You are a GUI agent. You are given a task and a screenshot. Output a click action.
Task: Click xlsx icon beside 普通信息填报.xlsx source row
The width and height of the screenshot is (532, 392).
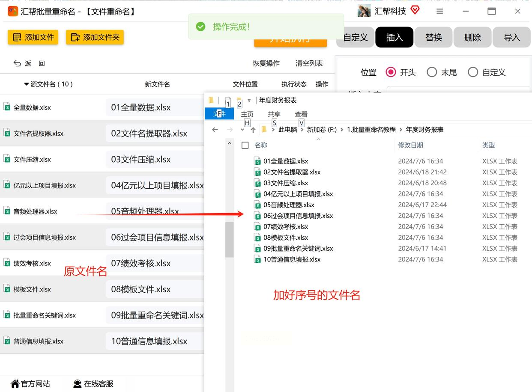(x=7, y=341)
